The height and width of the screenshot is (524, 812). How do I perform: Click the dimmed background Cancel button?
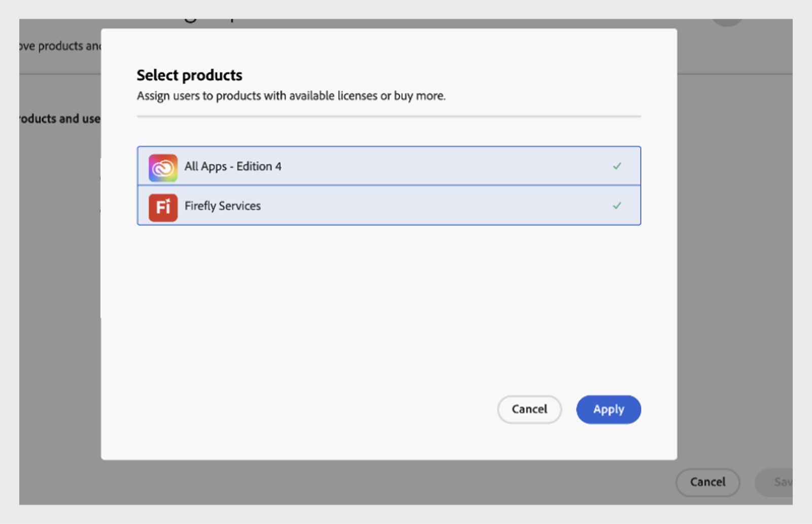point(707,482)
